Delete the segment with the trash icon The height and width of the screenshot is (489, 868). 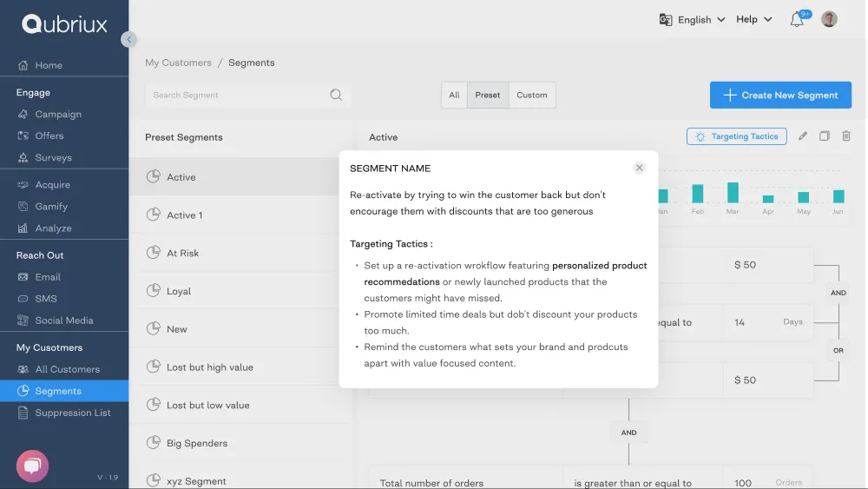[x=845, y=136]
